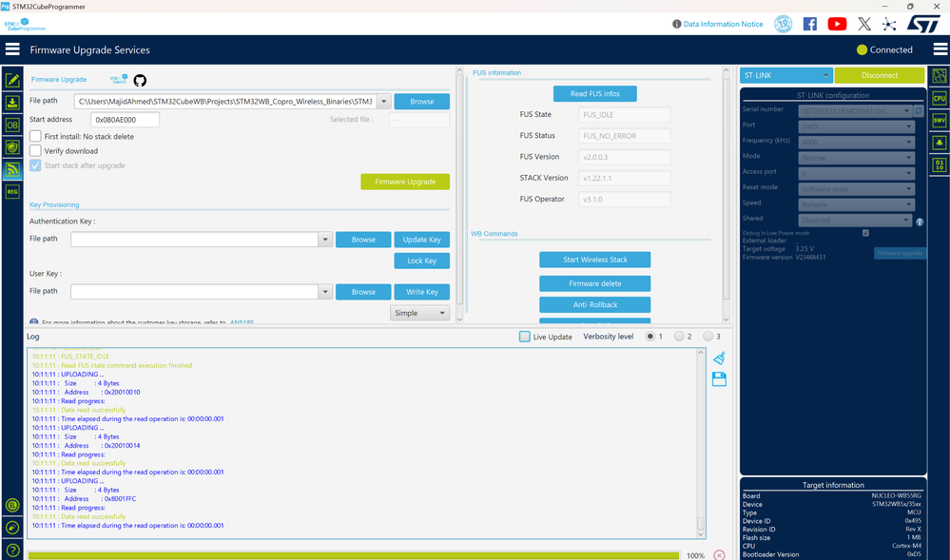
Task: Select Firmware Upgrade Services wireless icon
Action: click(x=12, y=169)
